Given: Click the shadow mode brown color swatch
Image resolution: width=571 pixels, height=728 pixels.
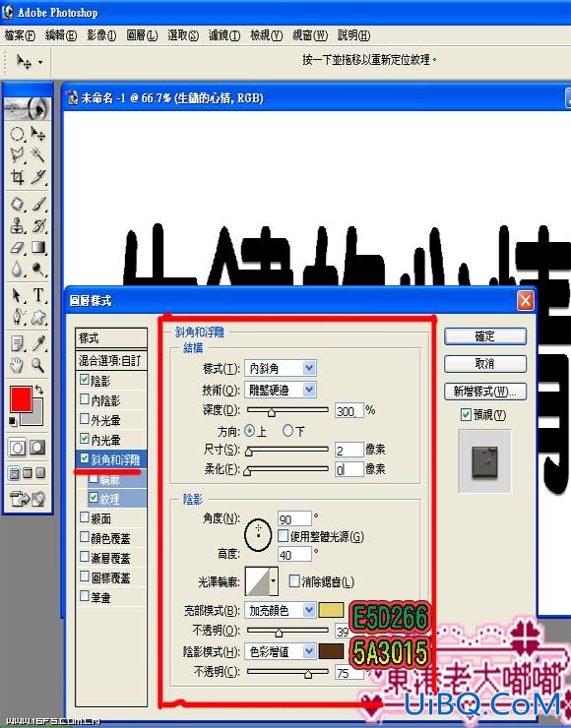Looking at the screenshot, I should pyautogui.click(x=331, y=651).
